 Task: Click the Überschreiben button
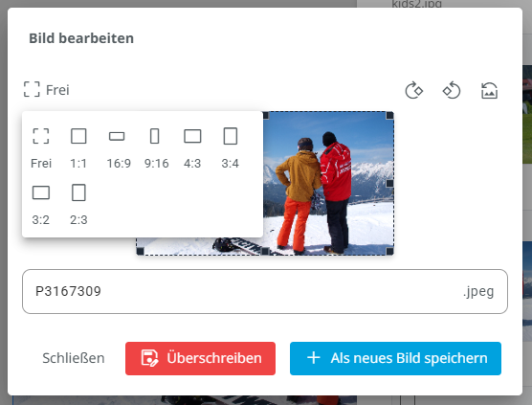click(200, 358)
